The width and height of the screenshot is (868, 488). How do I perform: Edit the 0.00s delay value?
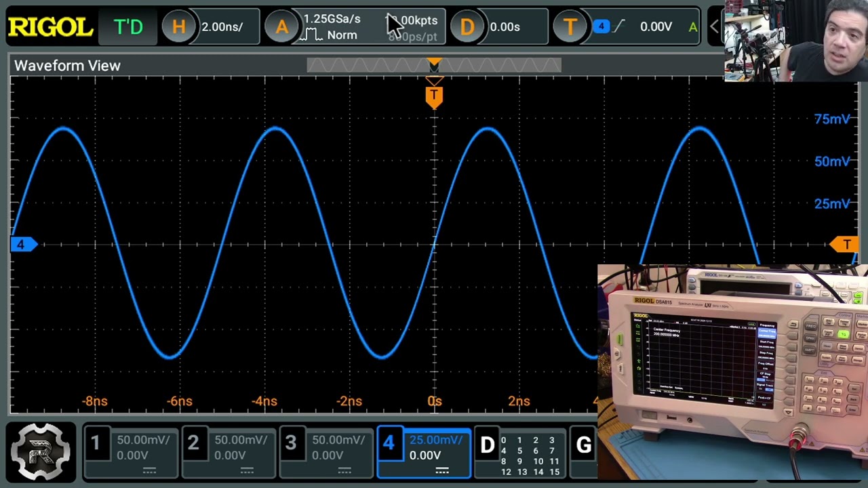coord(505,27)
